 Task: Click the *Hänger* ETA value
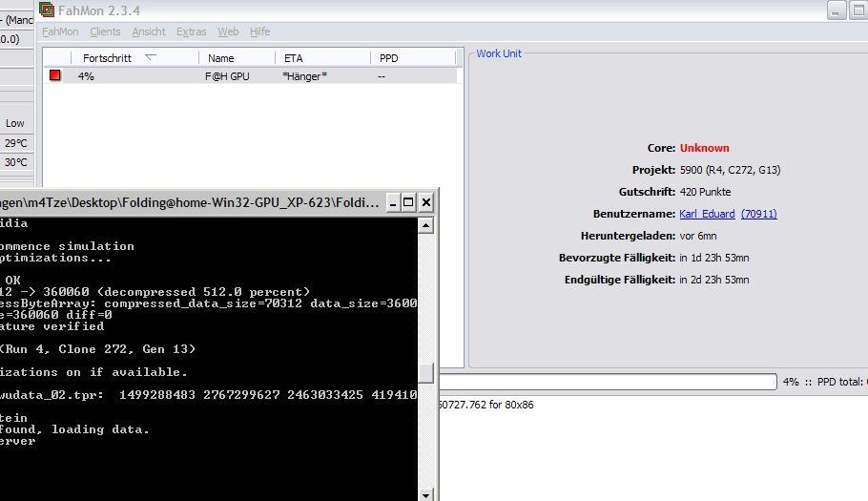point(304,76)
